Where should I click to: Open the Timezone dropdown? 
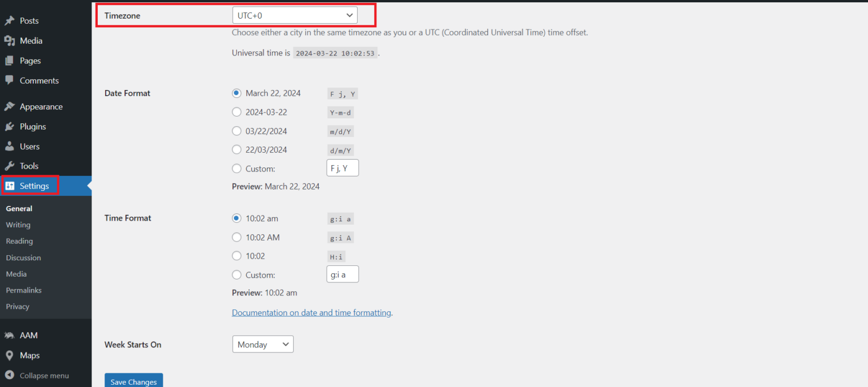(x=294, y=15)
